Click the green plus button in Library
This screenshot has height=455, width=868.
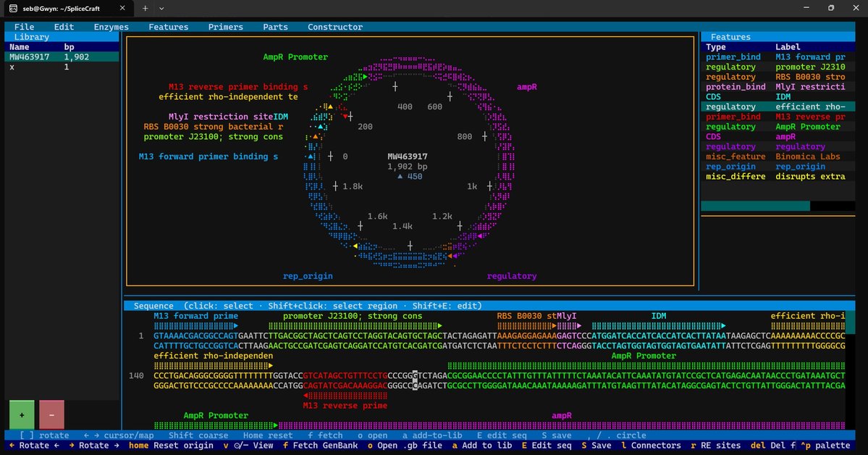[x=22, y=414]
